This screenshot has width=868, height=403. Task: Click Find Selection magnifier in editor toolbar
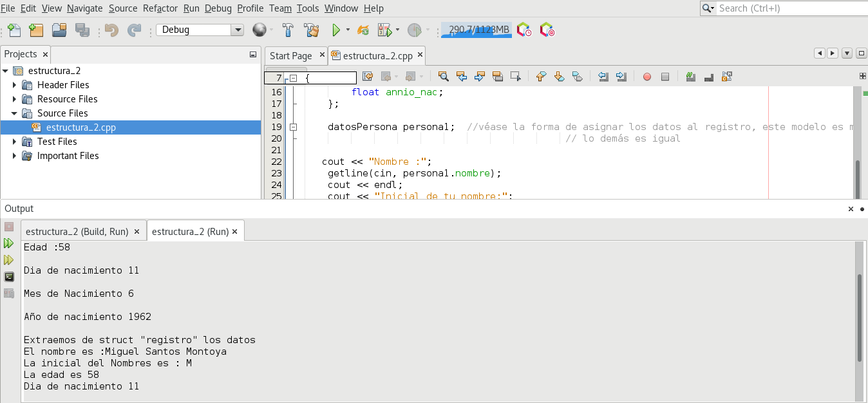443,77
